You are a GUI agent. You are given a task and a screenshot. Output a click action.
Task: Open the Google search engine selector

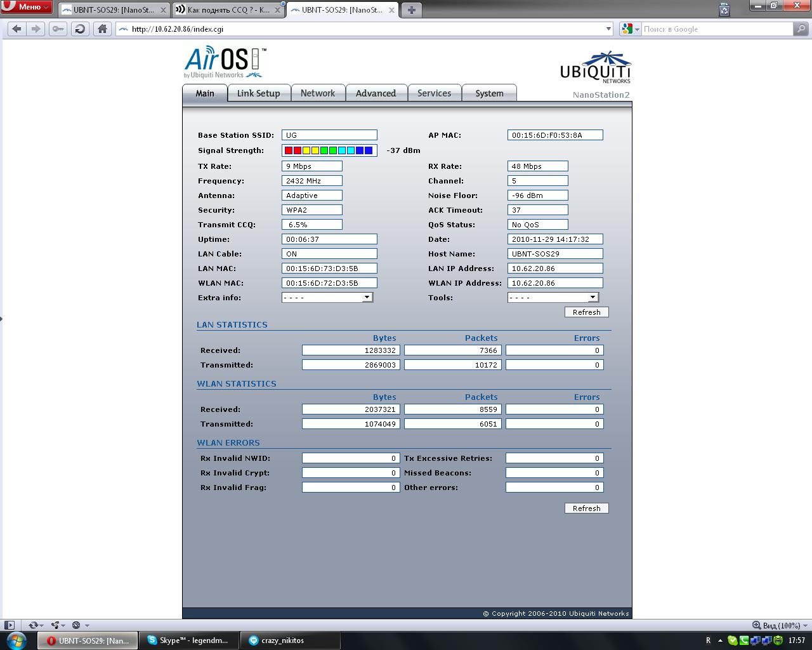(x=630, y=29)
